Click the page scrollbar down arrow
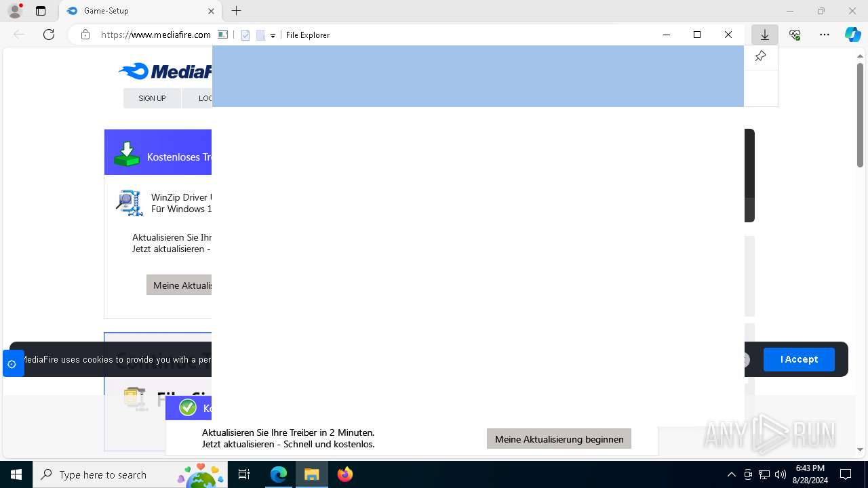 pos(860,449)
